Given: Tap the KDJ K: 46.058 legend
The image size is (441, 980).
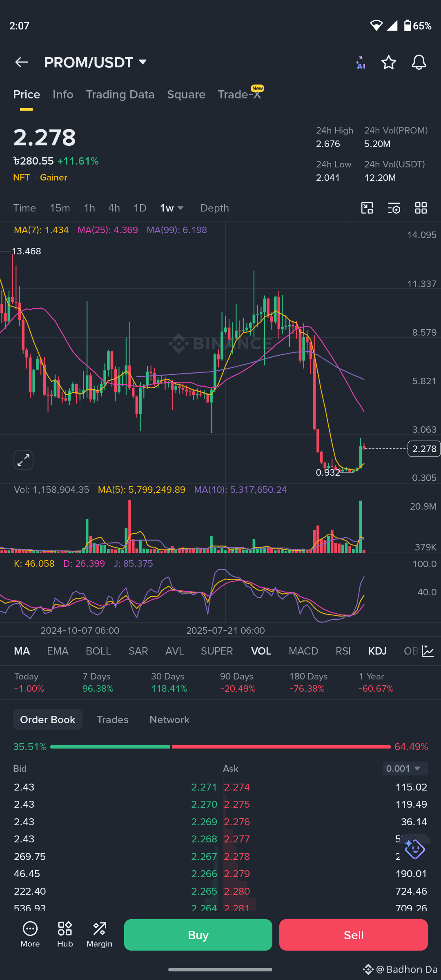Looking at the screenshot, I should 34,563.
